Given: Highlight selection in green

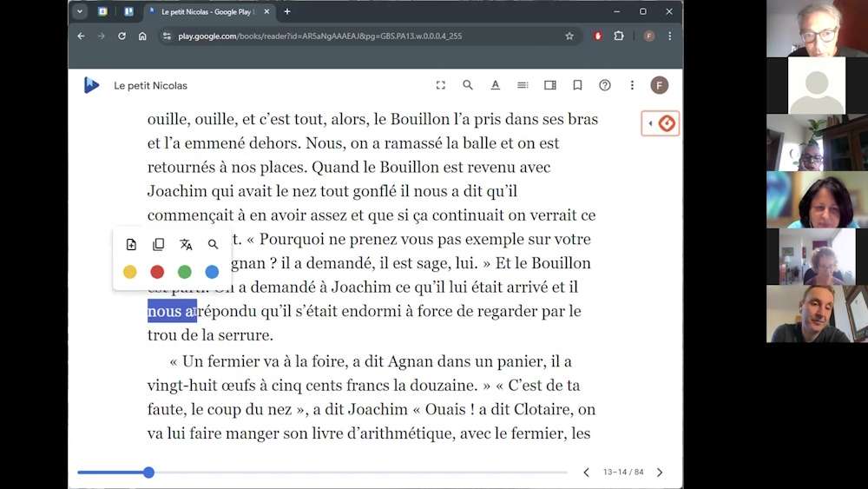Looking at the screenshot, I should (x=185, y=272).
